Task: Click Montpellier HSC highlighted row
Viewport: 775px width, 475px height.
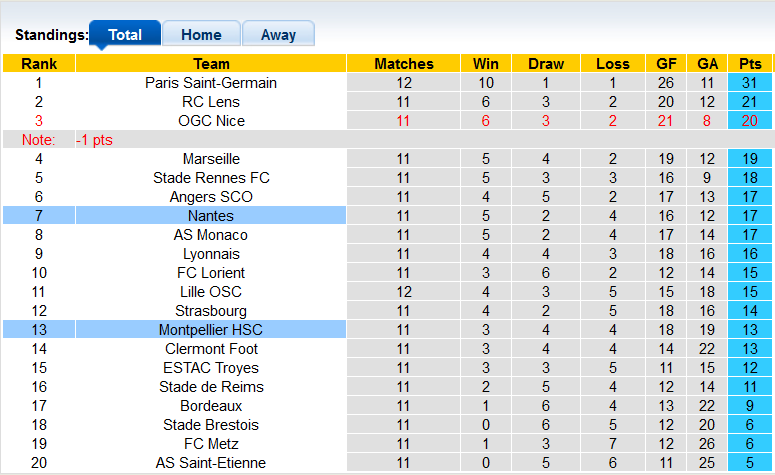Action: point(211,330)
